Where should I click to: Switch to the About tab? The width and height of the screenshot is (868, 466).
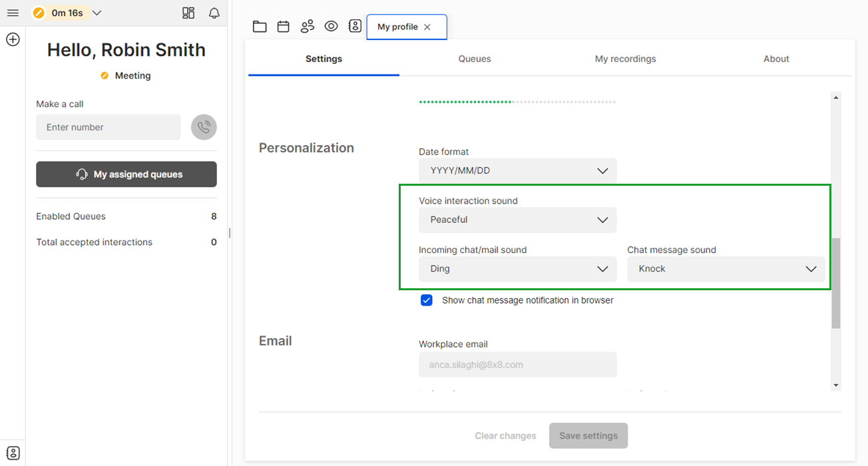[776, 59]
